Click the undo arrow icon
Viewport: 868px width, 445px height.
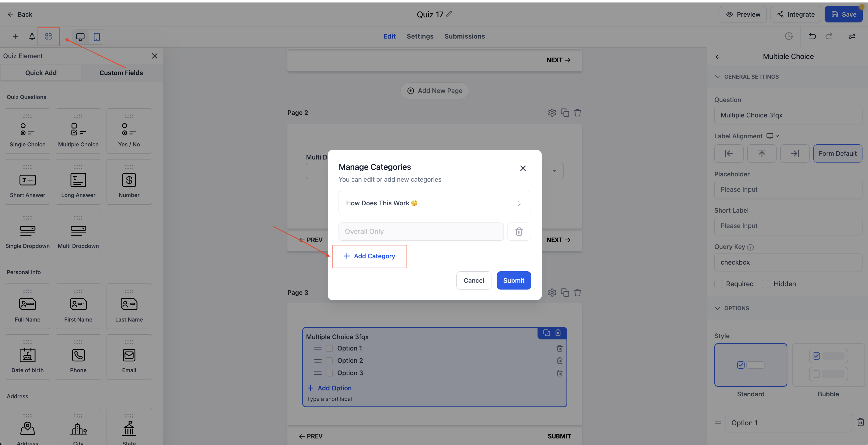pyautogui.click(x=812, y=36)
